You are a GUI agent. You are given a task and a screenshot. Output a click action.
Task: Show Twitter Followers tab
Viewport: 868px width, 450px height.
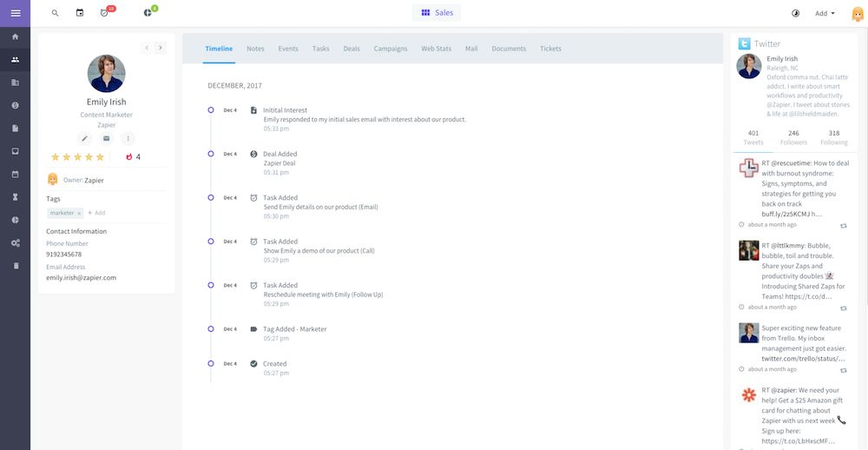click(793, 137)
